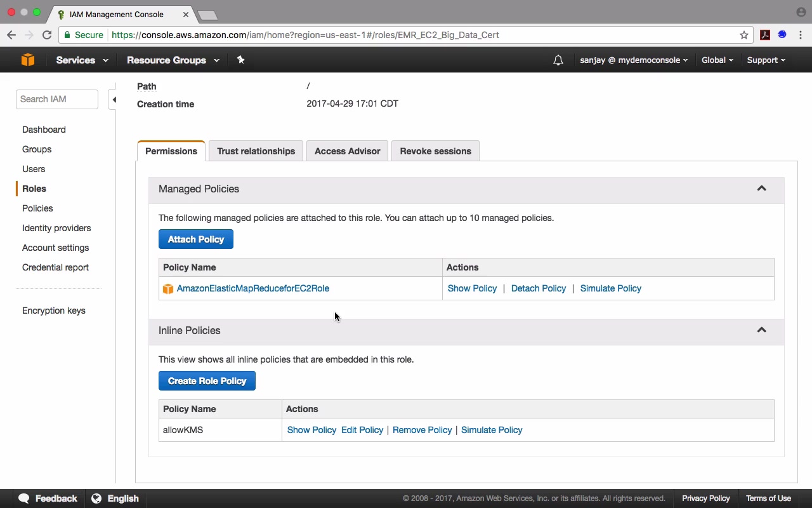Show Policy for allowKMS
The width and height of the screenshot is (812, 508).
(x=311, y=430)
